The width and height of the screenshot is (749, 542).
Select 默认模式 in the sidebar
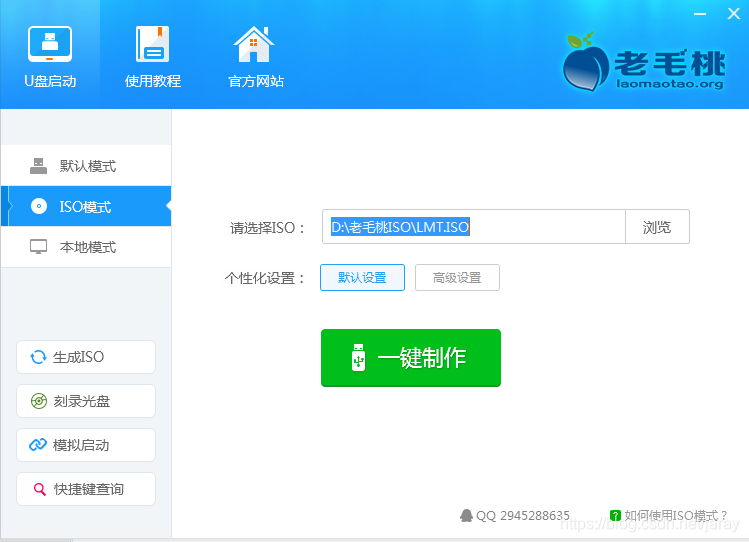[86, 166]
